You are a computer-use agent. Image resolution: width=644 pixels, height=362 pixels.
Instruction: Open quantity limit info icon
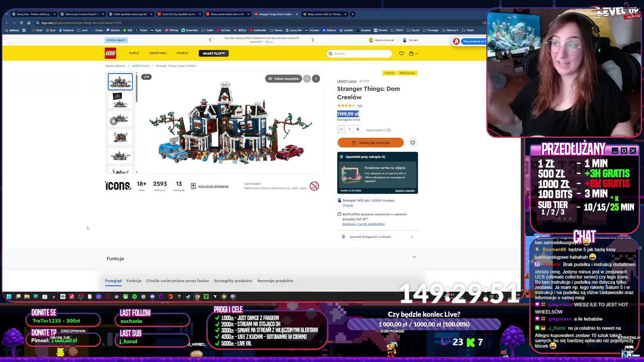tap(388, 130)
